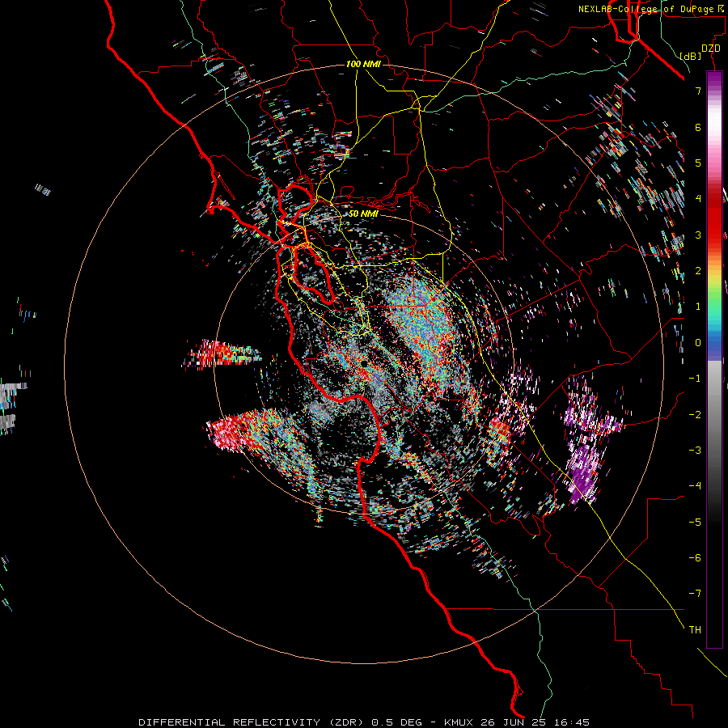Click the DZD label above the color bar
728x728 pixels.
coord(711,49)
